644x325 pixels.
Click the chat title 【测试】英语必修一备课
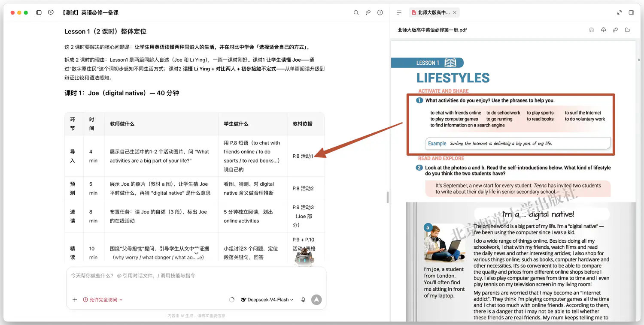(90, 13)
